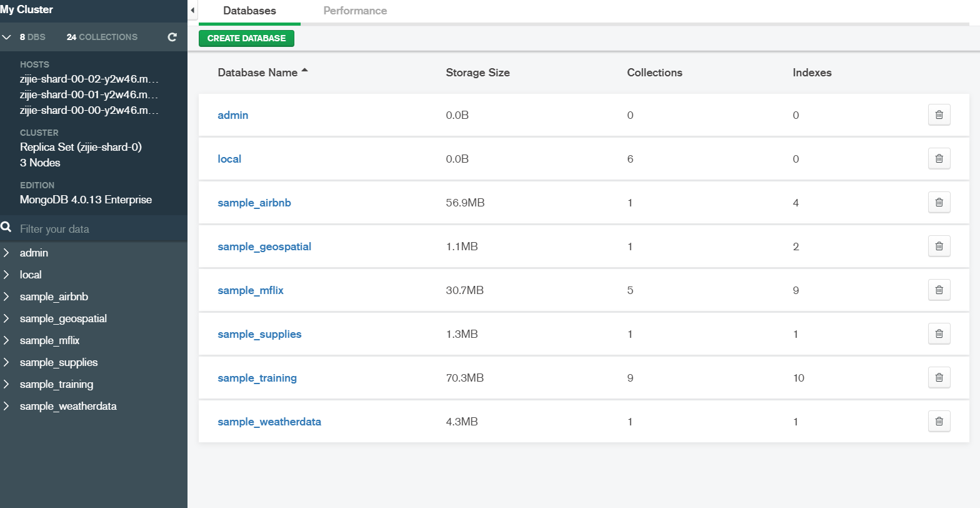Sort table by Storage Size header
This screenshot has height=508, width=980.
[477, 73]
